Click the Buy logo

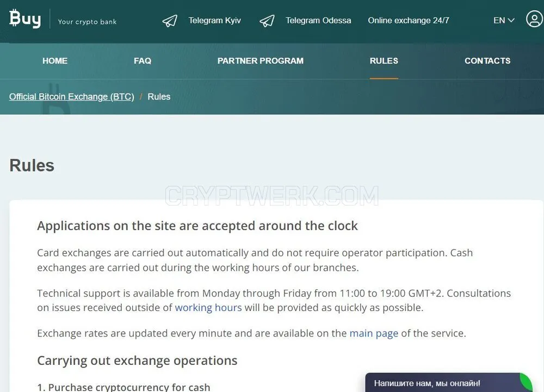click(25, 18)
